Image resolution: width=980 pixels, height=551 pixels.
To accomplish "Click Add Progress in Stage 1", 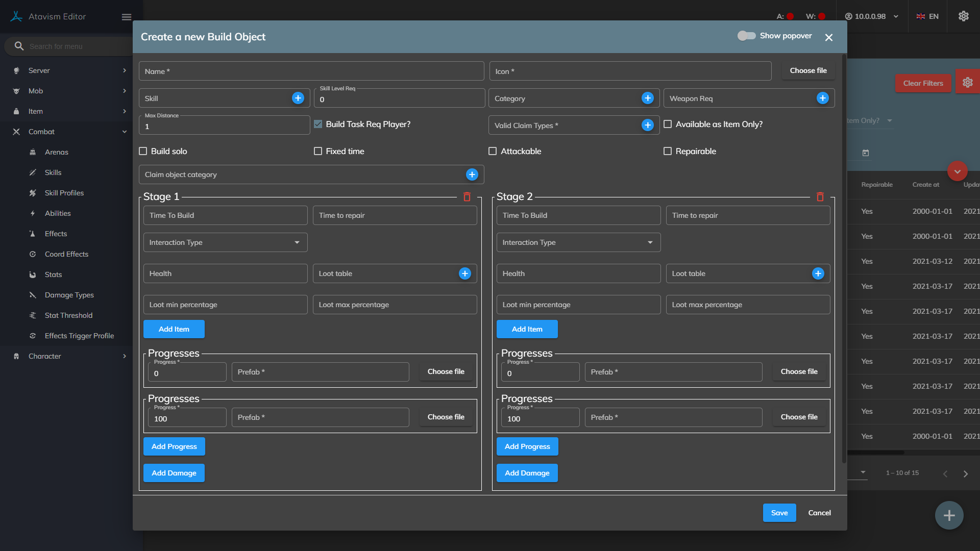I will tap(174, 446).
